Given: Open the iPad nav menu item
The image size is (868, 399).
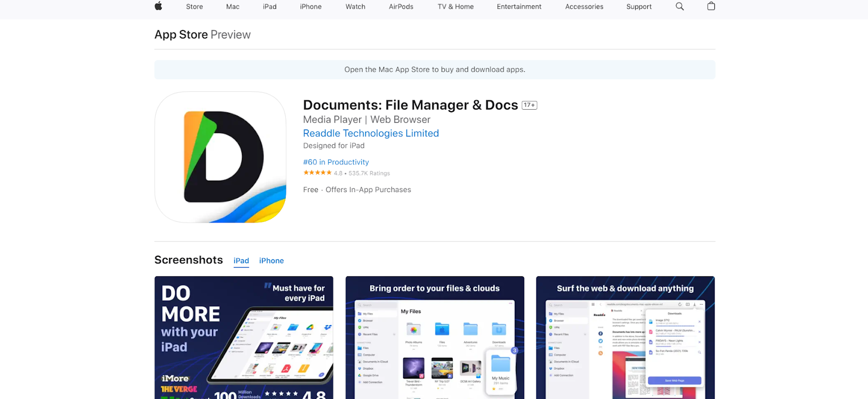Looking at the screenshot, I should pyautogui.click(x=270, y=7).
